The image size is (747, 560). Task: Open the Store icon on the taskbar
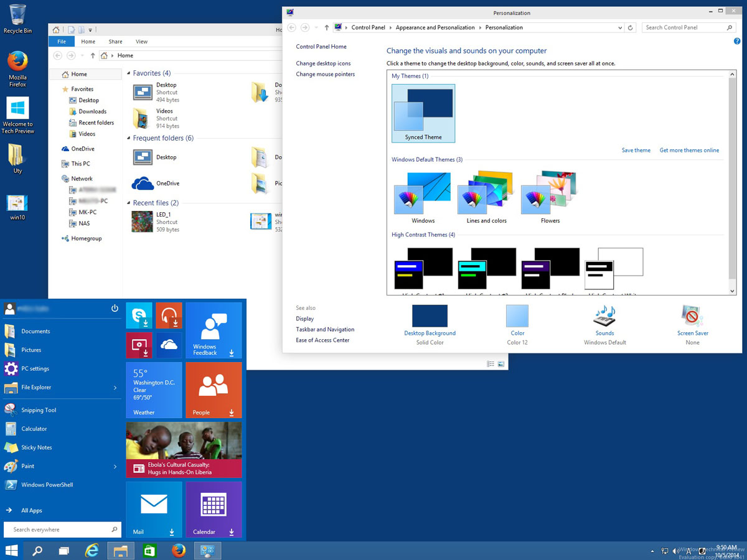click(x=149, y=551)
